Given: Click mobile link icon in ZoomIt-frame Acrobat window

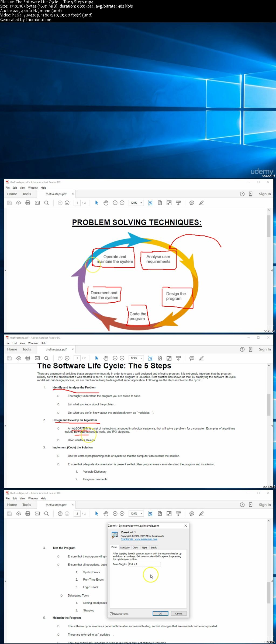Looking at the screenshot, I should pyautogui.click(x=251, y=505).
